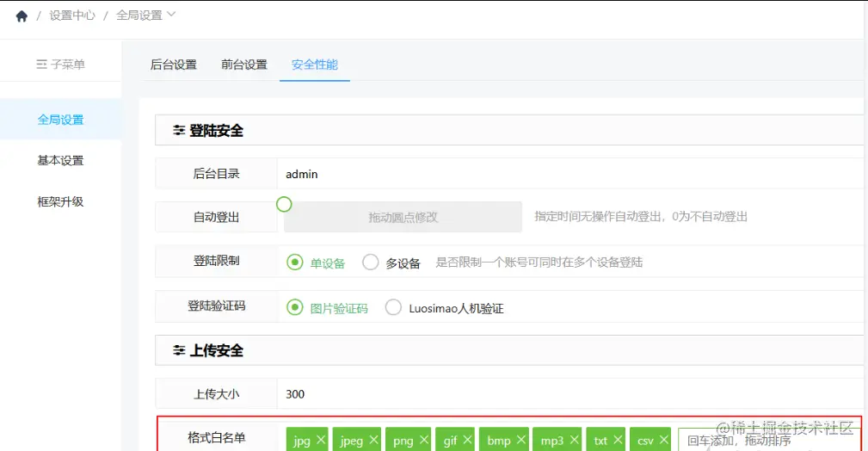Click the gif tag label
The image size is (868, 451).
(x=450, y=441)
